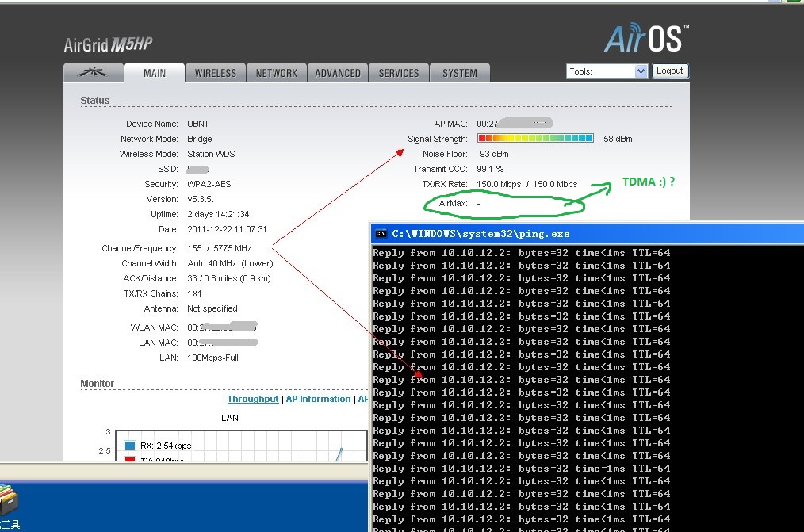Image resolution: width=804 pixels, height=532 pixels.
Task: Select the ADVANCED tab
Action: coord(338,73)
